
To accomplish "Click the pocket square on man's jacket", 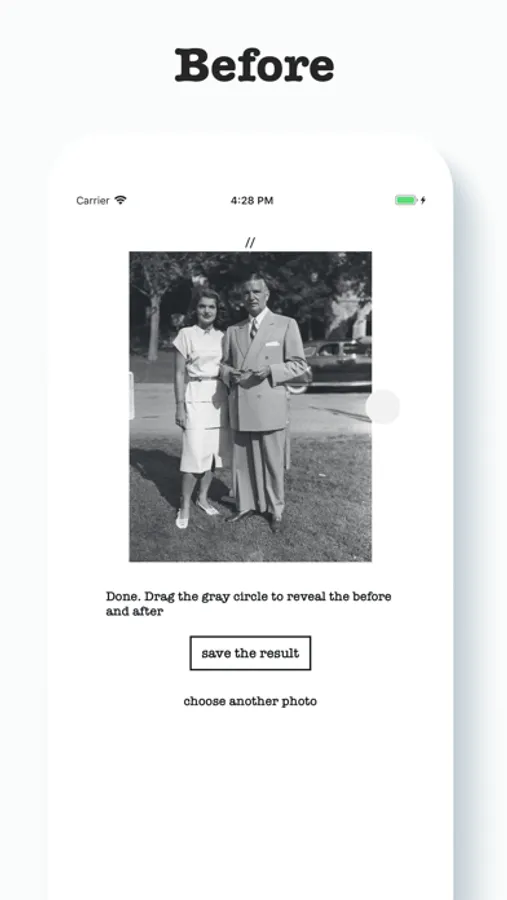I will (x=272, y=344).
